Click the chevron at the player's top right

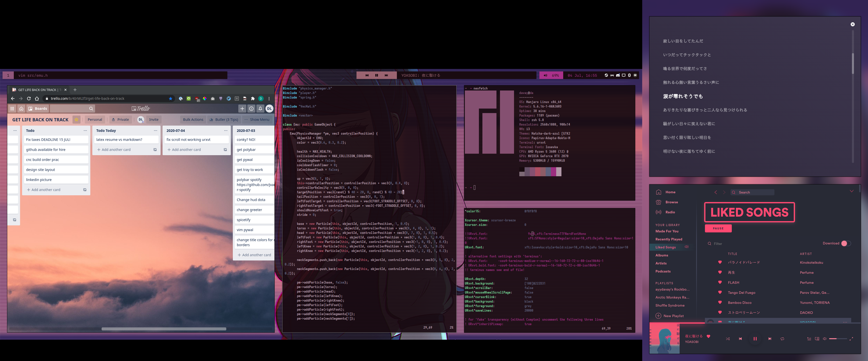pos(851,191)
